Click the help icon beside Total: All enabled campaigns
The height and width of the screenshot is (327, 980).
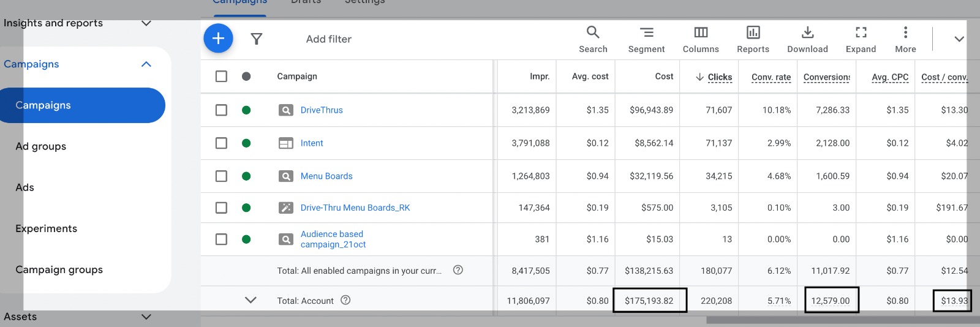click(458, 270)
